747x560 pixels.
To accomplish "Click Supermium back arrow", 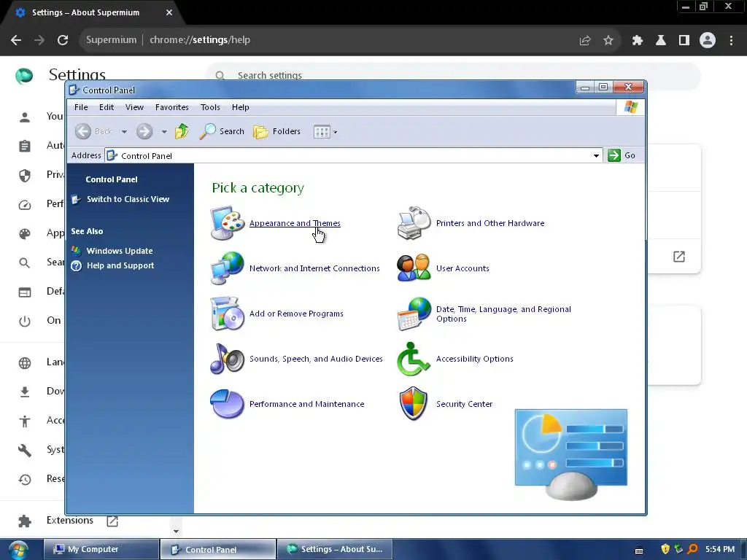I will (16, 40).
